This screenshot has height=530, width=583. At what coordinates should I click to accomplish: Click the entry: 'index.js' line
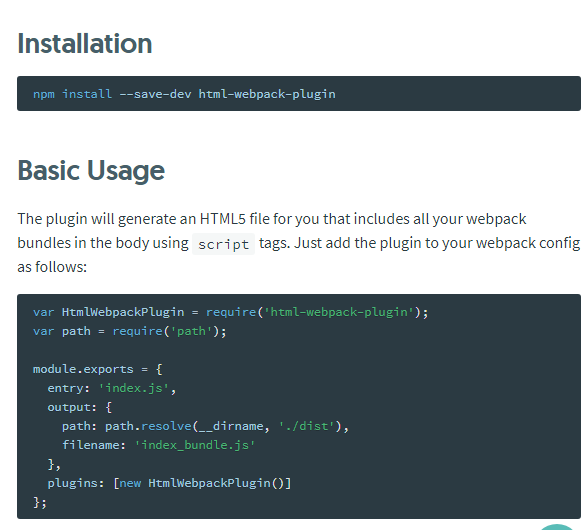(x=112, y=388)
